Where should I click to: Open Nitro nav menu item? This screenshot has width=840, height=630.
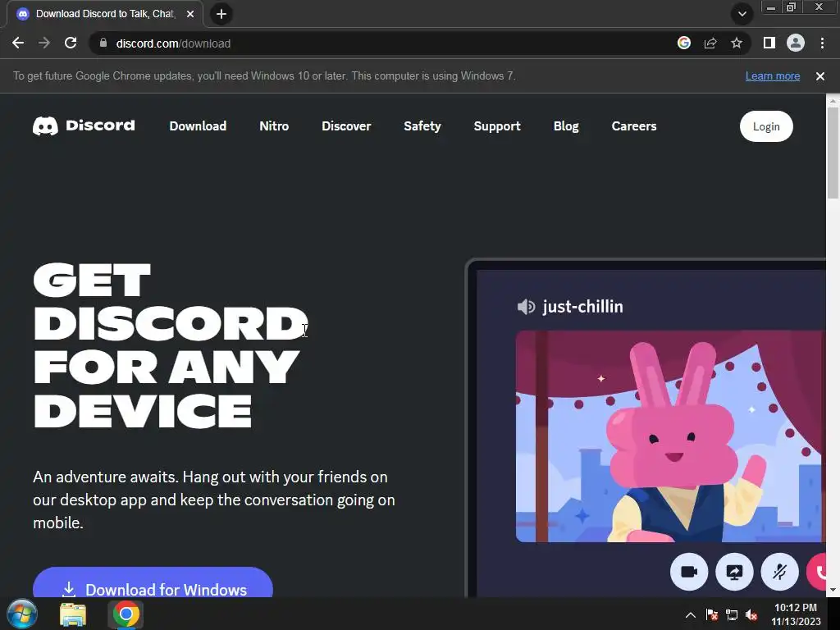[x=274, y=126]
